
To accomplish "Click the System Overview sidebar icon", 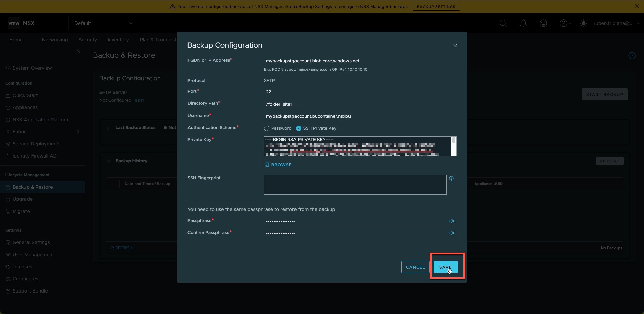I will point(8,68).
